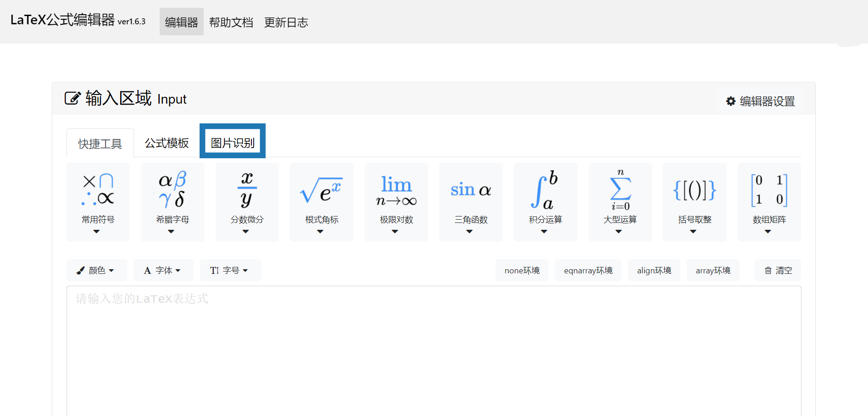Expand the arrow under 极限对数
This screenshot has width=868, height=416.
[x=395, y=232]
